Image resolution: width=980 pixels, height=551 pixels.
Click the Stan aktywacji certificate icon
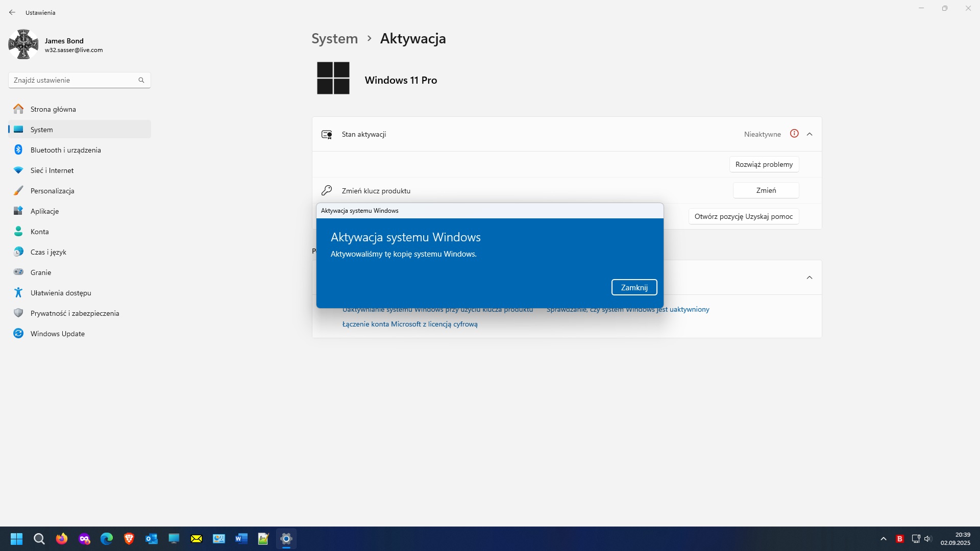(327, 134)
